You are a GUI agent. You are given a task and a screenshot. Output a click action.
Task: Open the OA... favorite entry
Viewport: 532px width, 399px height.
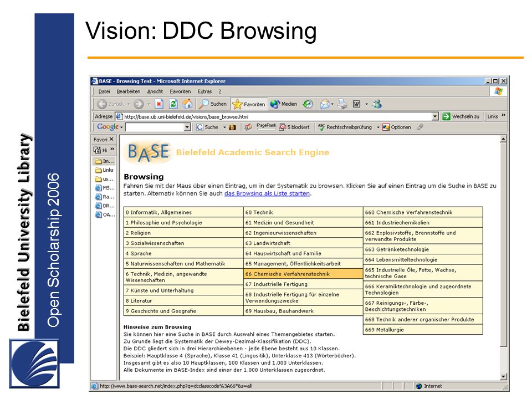click(105, 214)
